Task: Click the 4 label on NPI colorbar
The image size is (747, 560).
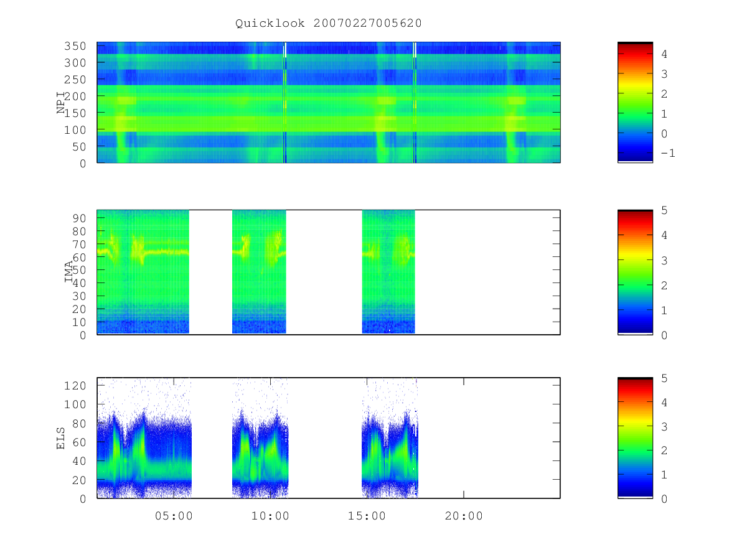Action: pos(664,54)
